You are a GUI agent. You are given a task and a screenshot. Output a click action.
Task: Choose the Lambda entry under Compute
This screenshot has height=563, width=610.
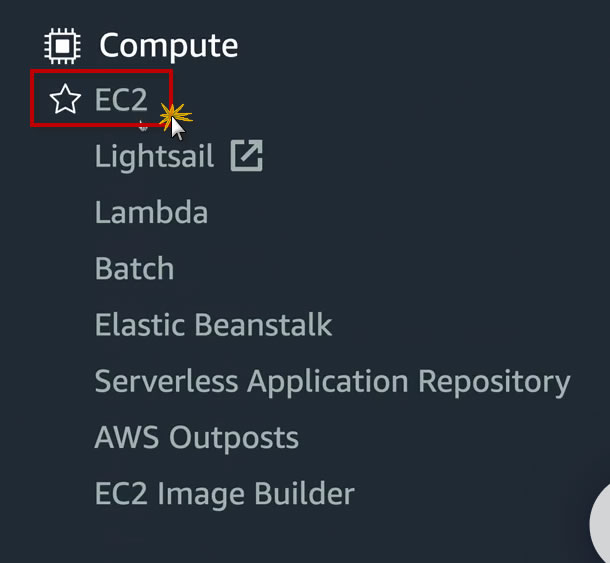[x=151, y=213]
